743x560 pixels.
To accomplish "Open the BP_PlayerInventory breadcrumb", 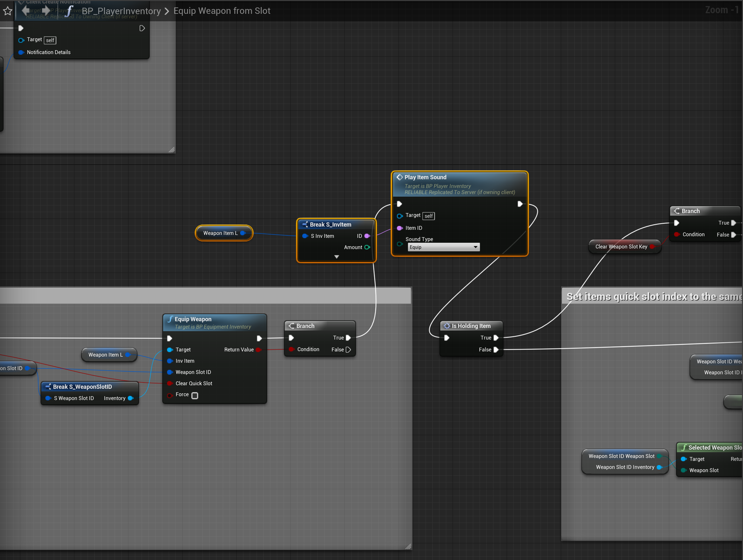I will coord(121,11).
